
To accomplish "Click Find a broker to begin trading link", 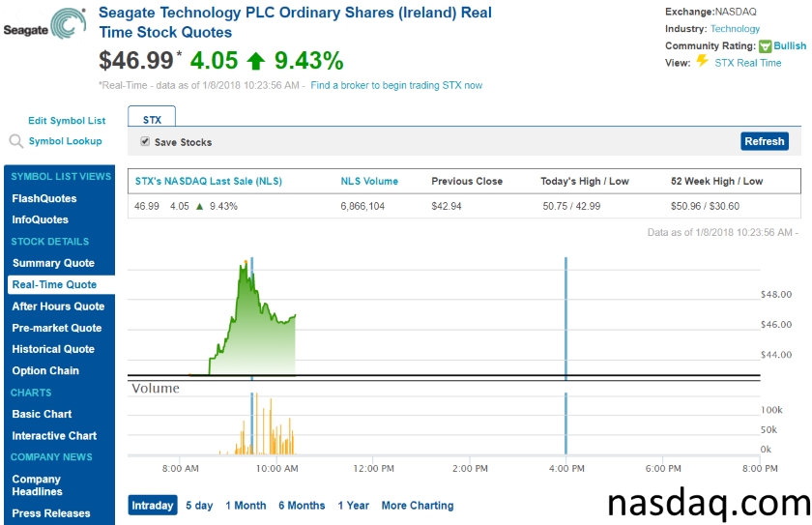I will [x=396, y=85].
